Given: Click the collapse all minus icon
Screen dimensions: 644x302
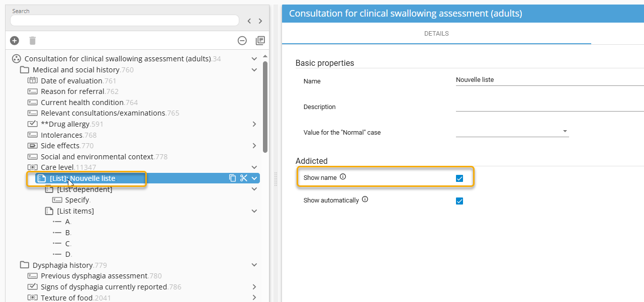Looking at the screenshot, I should click(x=242, y=41).
